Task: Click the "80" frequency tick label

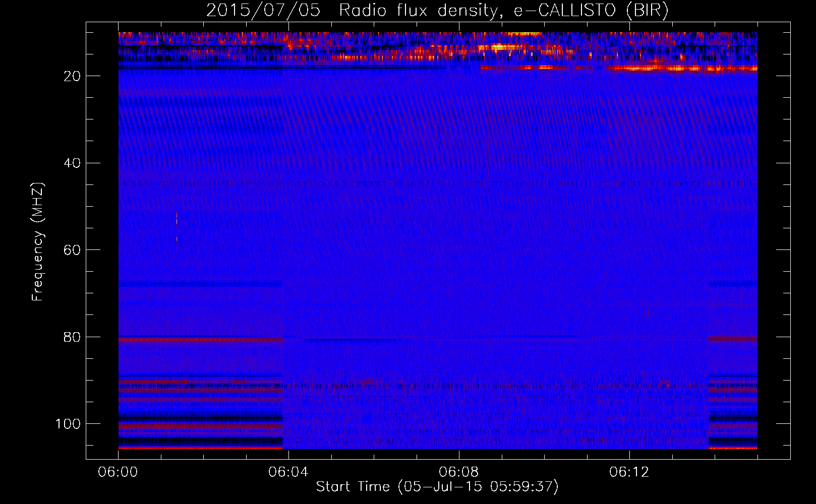Action: point(72,337)
